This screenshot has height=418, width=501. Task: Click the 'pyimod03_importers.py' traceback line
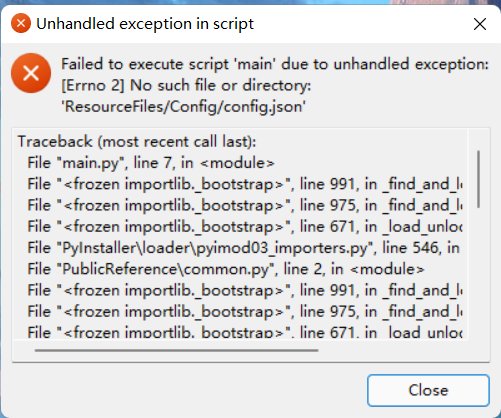[244, 248]
